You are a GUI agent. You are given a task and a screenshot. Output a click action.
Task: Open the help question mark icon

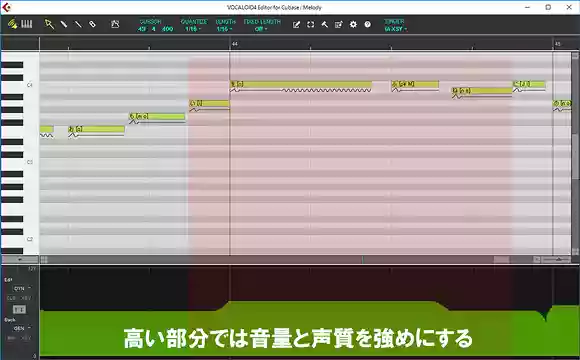point(367,24)
